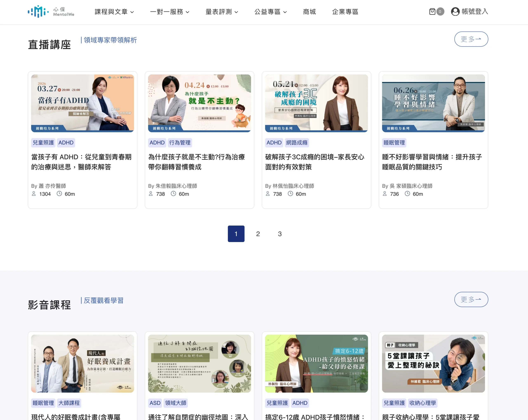Click attendee icon on ADHD lecture card
This screenshot has width=528, height=420.
coord(34,194)
